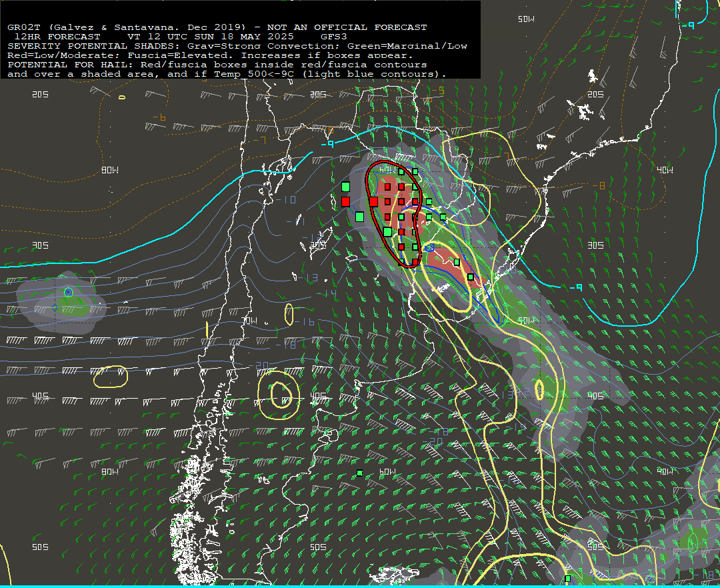This screenshot has width=720, height=588.
Task: Click the orange '-8' contour label
Action: pyautogui.click(x=599, y=186)
